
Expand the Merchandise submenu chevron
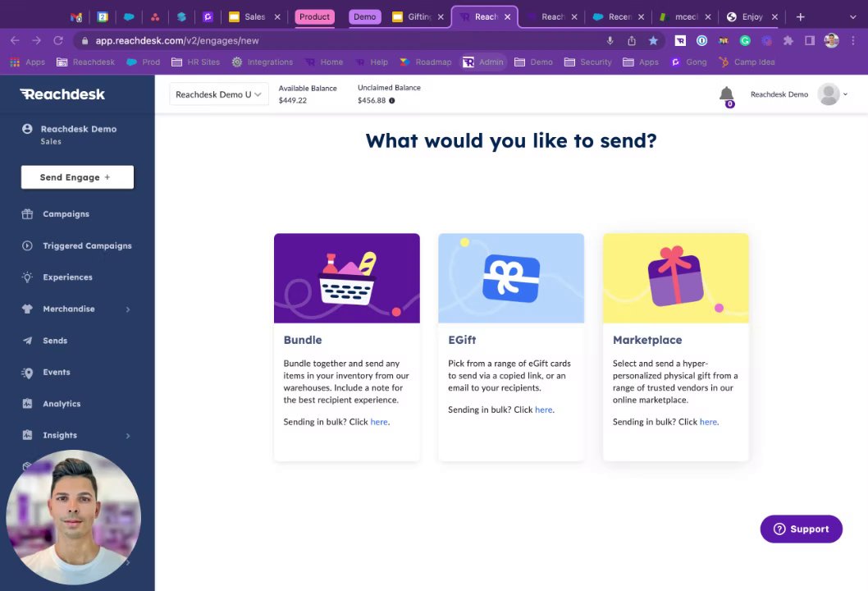click(128, 309)
